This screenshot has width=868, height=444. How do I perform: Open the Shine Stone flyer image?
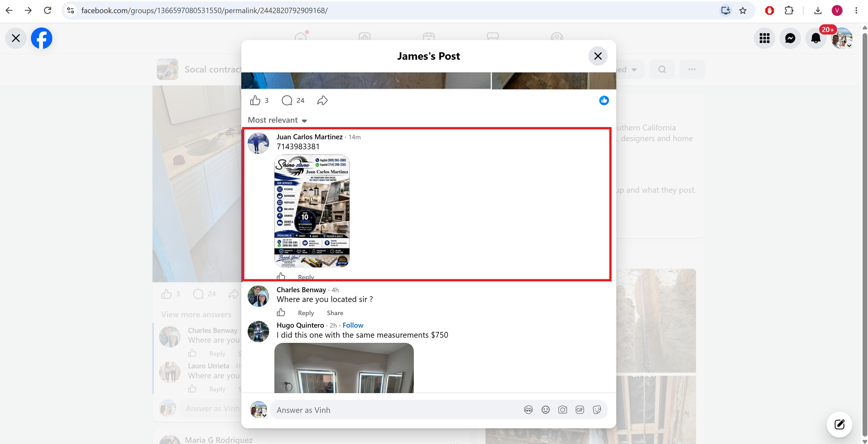312,211
